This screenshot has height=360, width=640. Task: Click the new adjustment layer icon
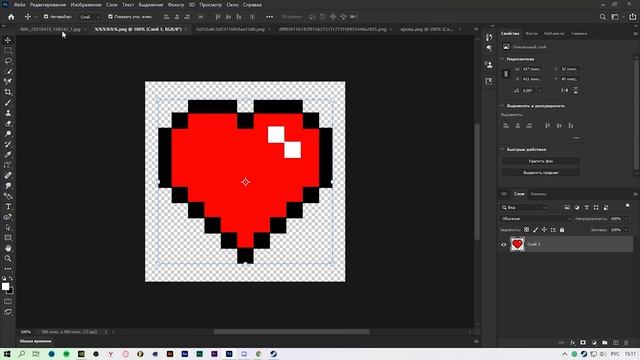point(594,342)
